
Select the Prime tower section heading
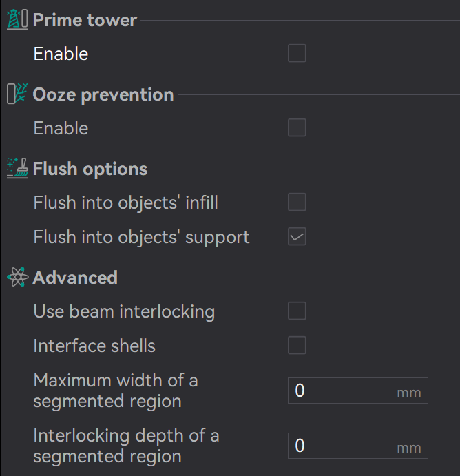(85, 20)
